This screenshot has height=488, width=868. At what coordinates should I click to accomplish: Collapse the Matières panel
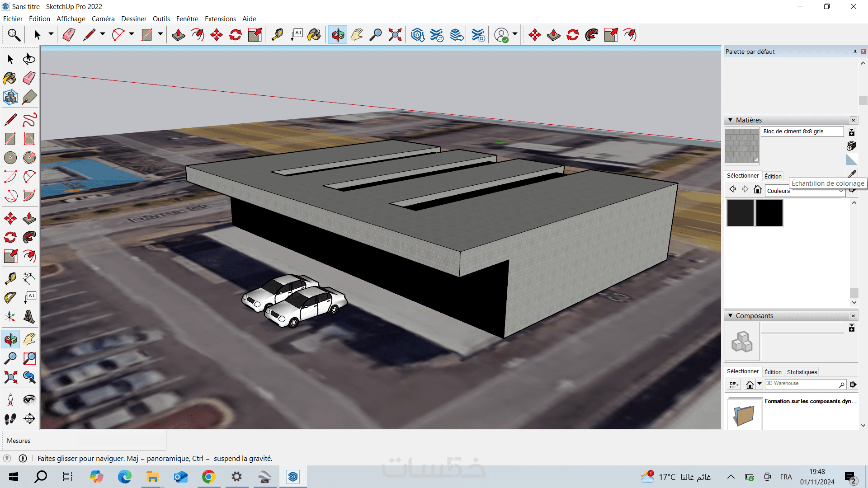pos(730,120)
